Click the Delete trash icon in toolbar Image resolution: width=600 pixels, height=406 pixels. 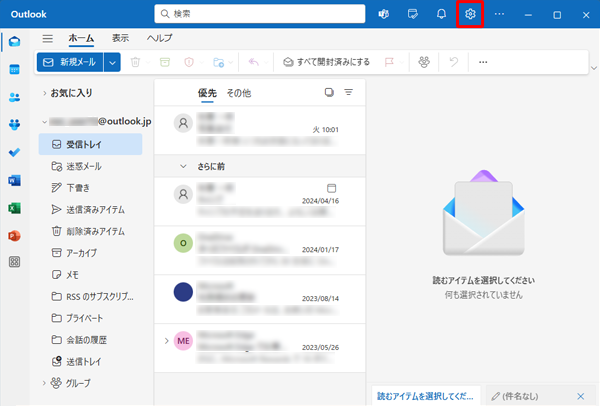(135, 62)
